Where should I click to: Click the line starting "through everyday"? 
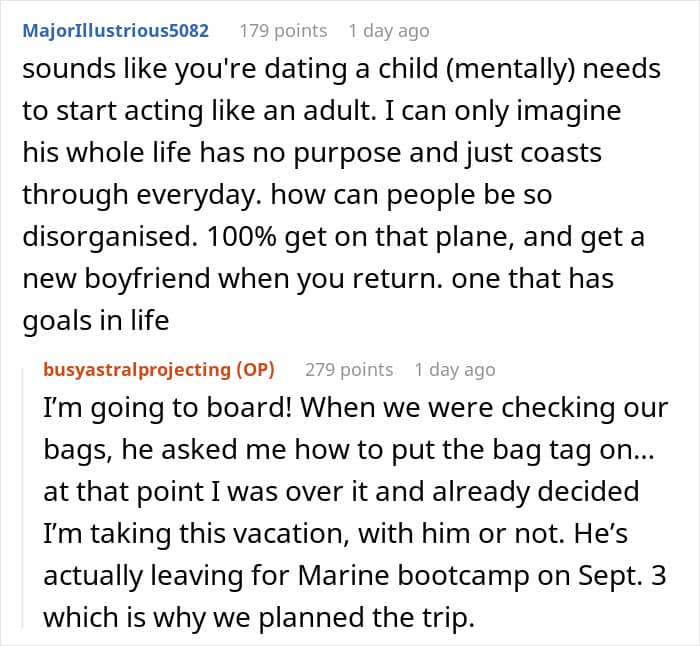287,194
